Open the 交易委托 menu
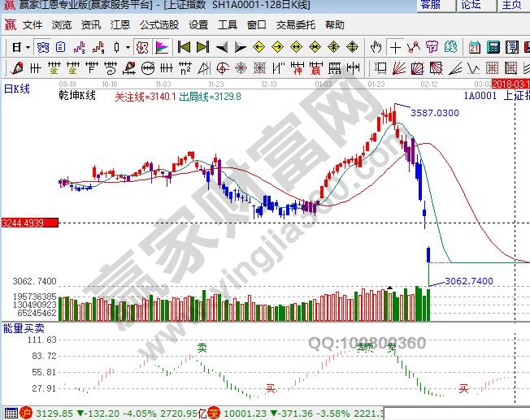This screenshot has height=420, width=530. [294, 25]
